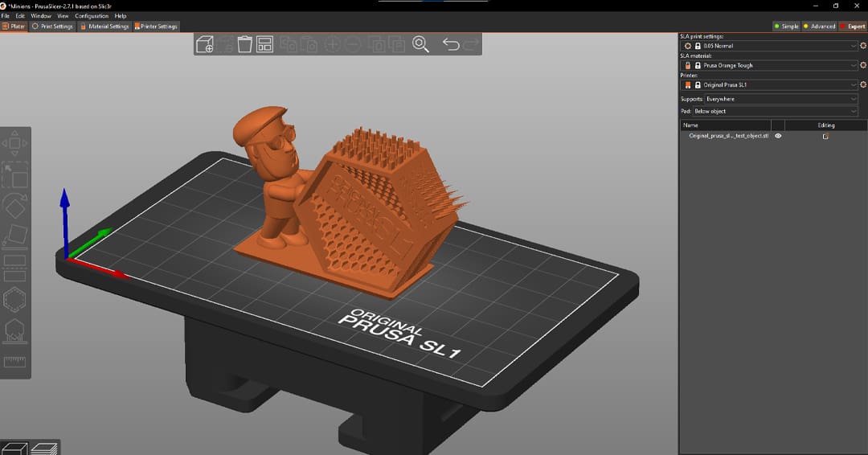Image resolution: width=868 pixels, height=455 pixels.
Task: Open the Help menu
Action: point(120,16)
